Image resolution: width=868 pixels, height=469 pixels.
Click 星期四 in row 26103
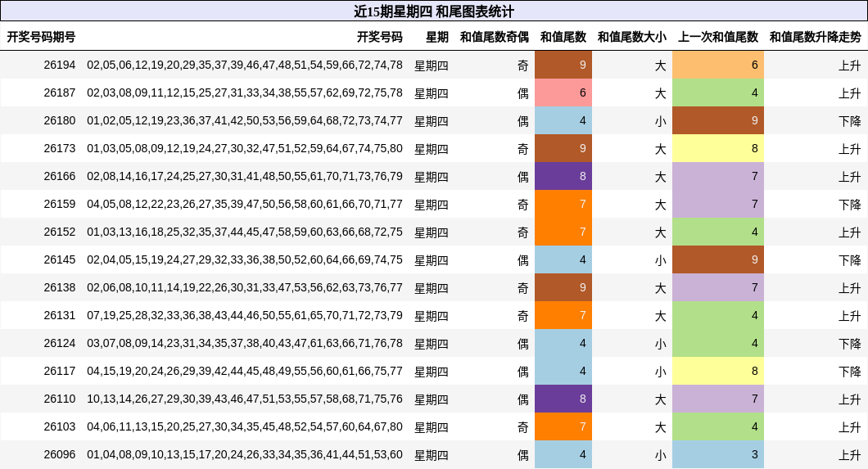432,427
